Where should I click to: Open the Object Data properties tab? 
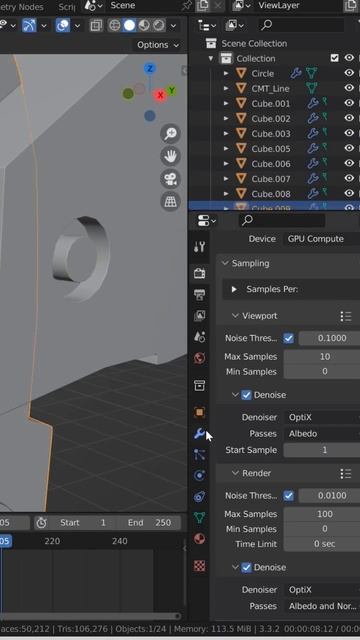pos(200,518)
